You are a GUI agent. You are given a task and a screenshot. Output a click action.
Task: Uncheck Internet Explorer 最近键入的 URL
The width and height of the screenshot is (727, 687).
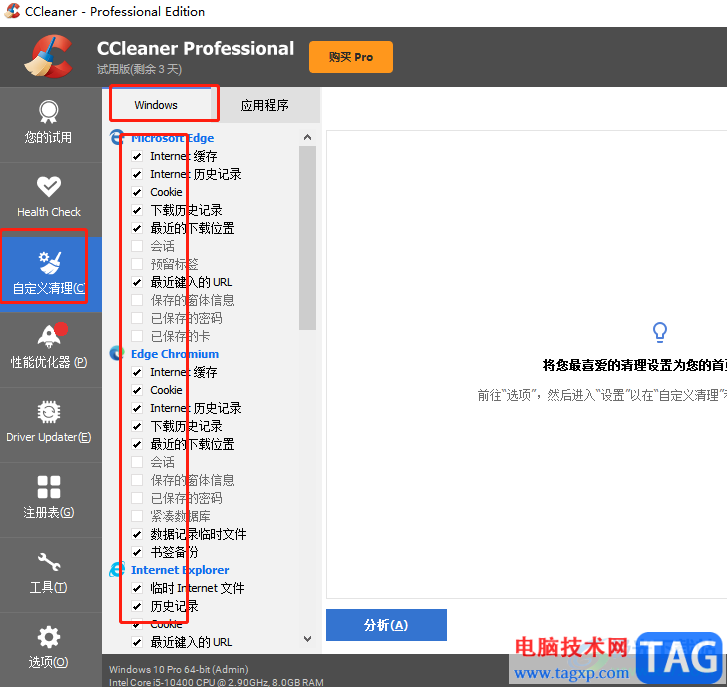click(x=137, y=642)
